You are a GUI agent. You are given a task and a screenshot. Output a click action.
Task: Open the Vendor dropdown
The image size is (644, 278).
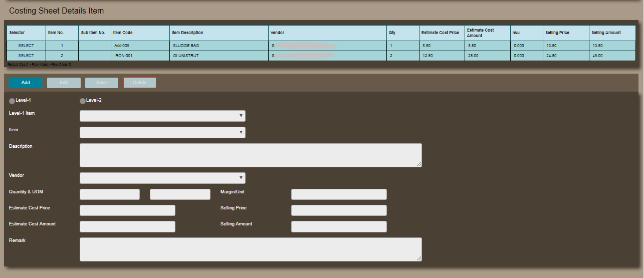click(162, 178)
